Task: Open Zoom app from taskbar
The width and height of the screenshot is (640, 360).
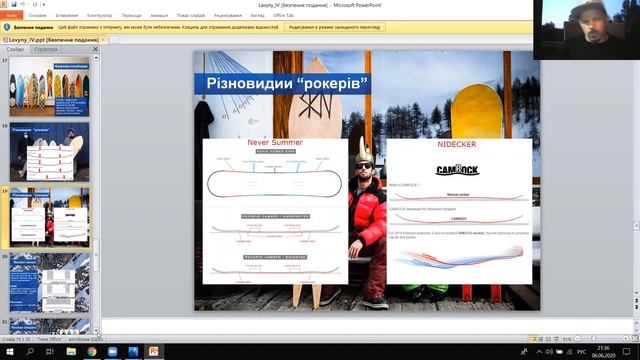Action: click(x=112, y=351)
